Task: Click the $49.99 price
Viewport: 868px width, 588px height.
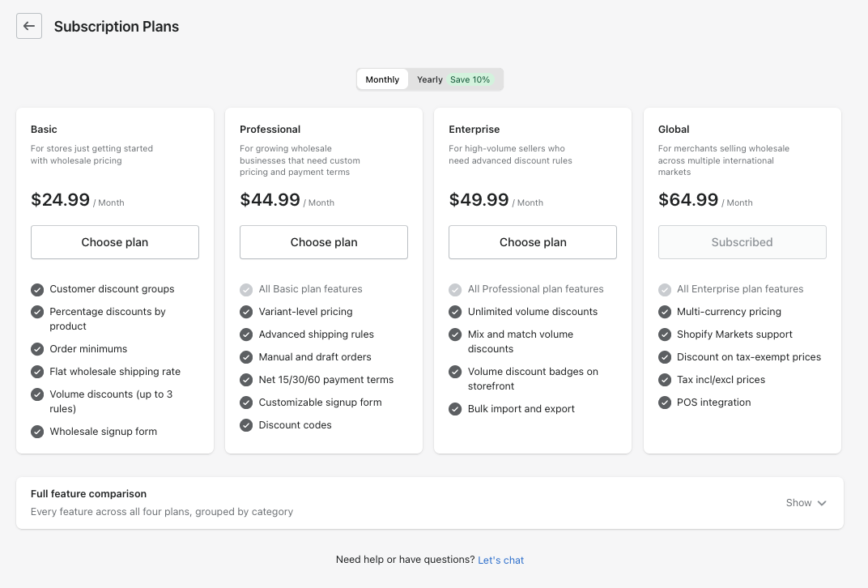Action: tap(479, 199)
